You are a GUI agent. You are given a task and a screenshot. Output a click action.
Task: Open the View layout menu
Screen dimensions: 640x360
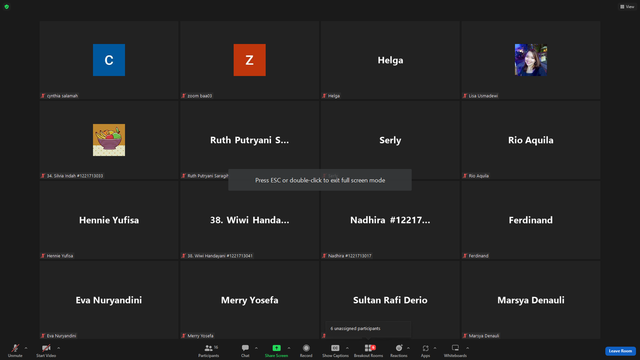pyautogui.click(x=627, y=7)
